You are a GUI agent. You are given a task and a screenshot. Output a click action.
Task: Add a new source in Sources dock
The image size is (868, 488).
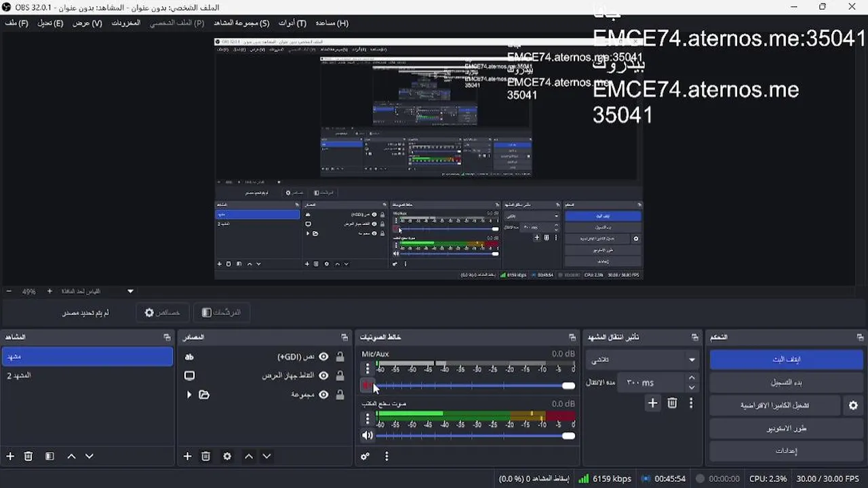point(188,457)
